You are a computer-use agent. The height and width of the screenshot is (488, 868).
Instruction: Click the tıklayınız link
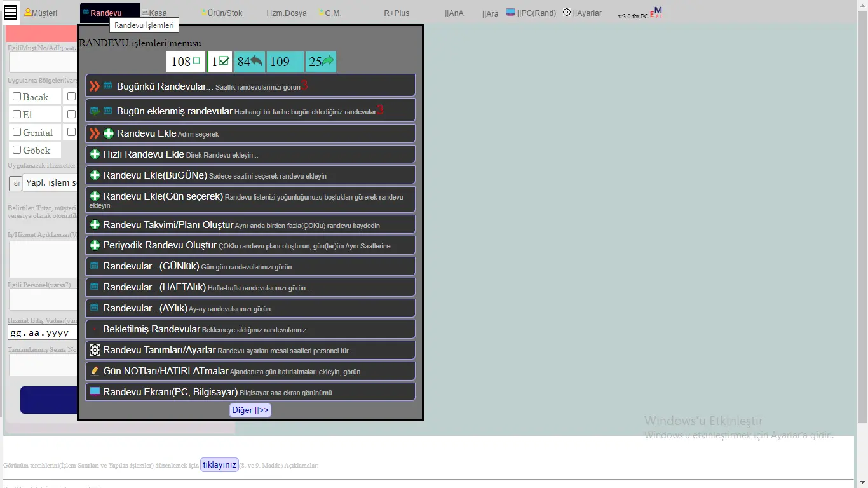tap(219, 464)
